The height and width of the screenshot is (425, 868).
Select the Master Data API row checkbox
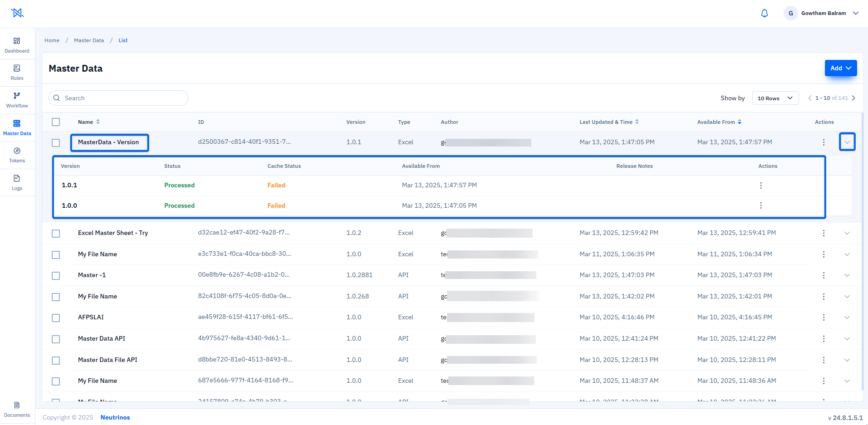click(56, 339)
